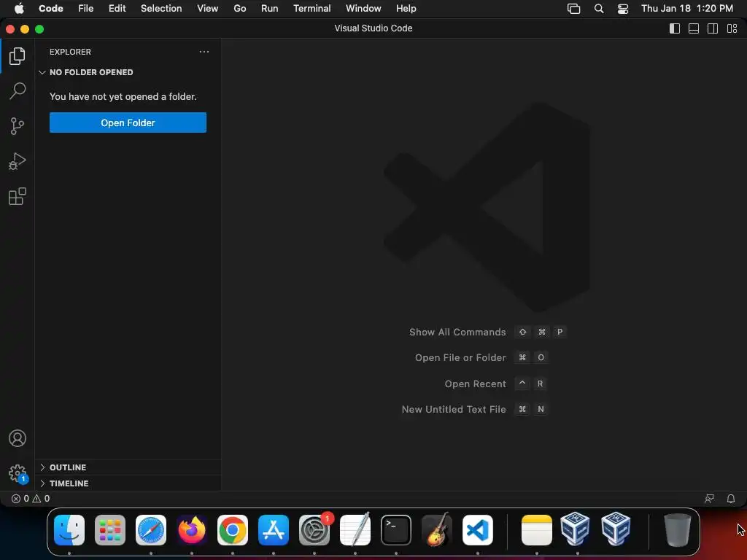The image size is (747, 560).
Task: Open the Run menu
Action: pyautogui.click(x=269, y=8)
